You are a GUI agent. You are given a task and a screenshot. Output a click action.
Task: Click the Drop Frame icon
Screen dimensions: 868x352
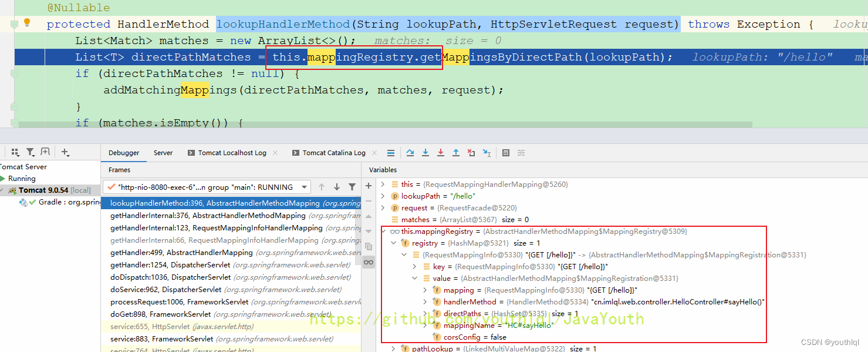pyautogui.click(x=471, y=153)
